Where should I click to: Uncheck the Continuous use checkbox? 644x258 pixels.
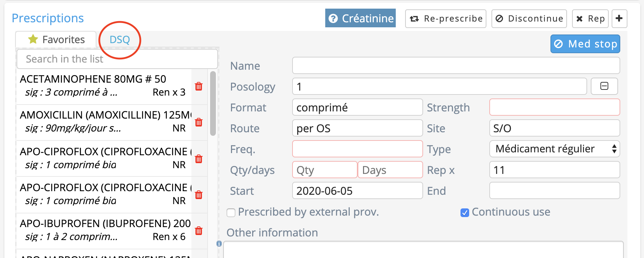point(465,213)
